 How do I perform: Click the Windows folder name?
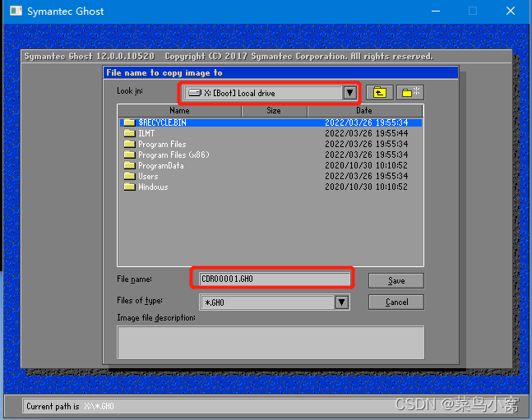pos(153,187)
